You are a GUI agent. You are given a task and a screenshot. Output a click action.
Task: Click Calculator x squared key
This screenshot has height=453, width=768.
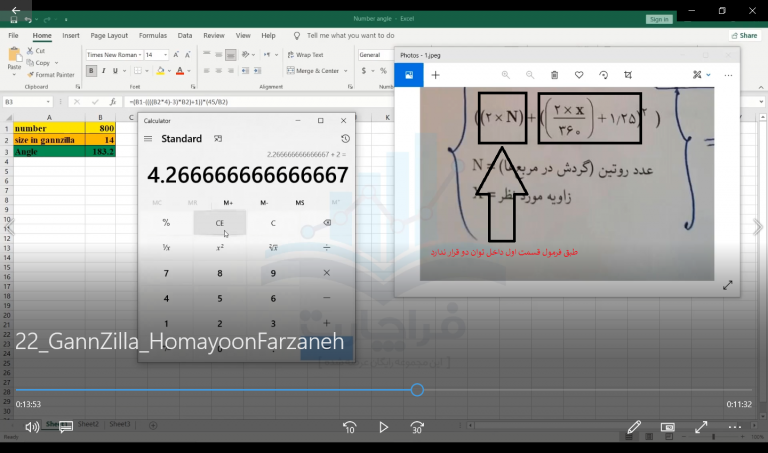click(219, 248)
